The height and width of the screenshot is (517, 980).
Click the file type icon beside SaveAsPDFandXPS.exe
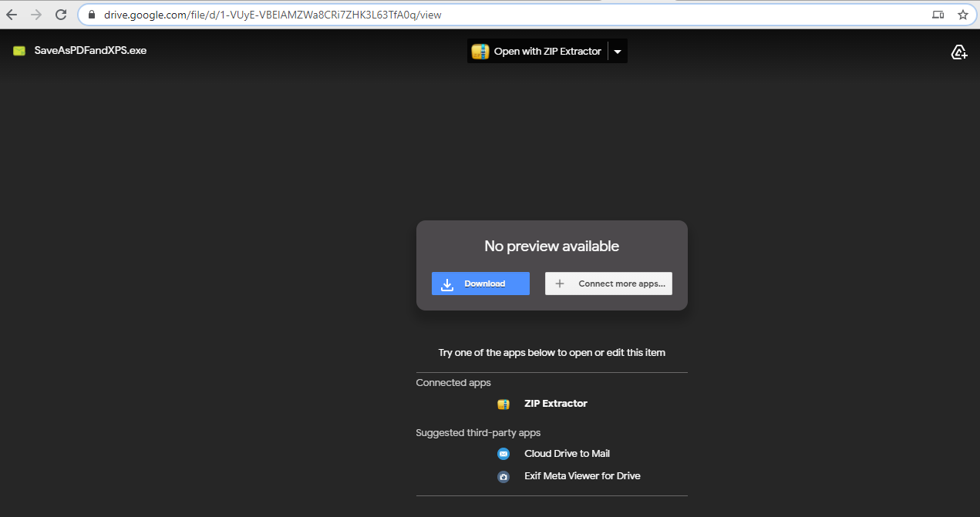19,51
